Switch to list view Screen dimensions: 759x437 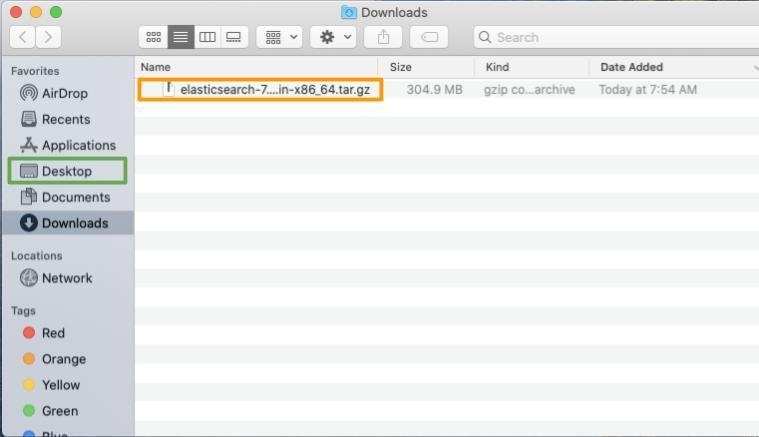[181, 37]
